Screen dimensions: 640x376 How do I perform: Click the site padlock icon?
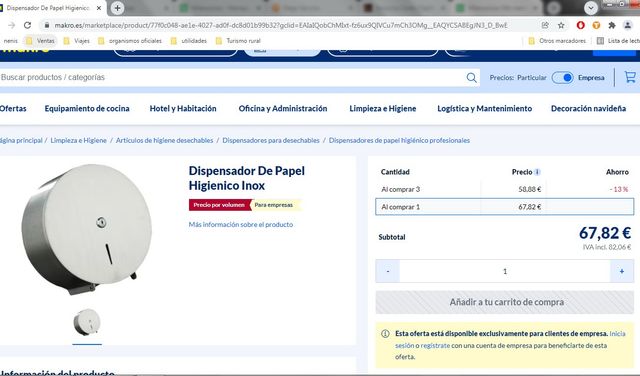[x=47, y=25]
